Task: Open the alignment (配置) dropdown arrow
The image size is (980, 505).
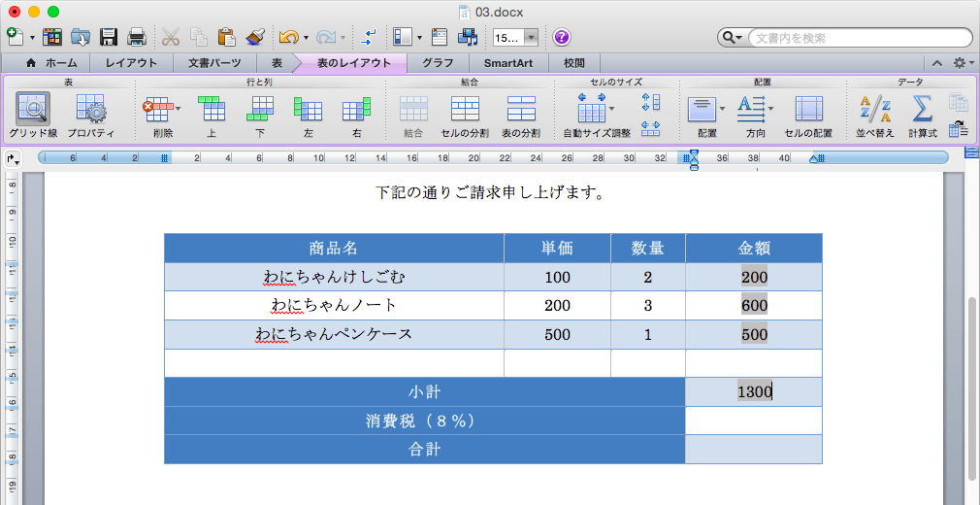Action: click(723, 109)
